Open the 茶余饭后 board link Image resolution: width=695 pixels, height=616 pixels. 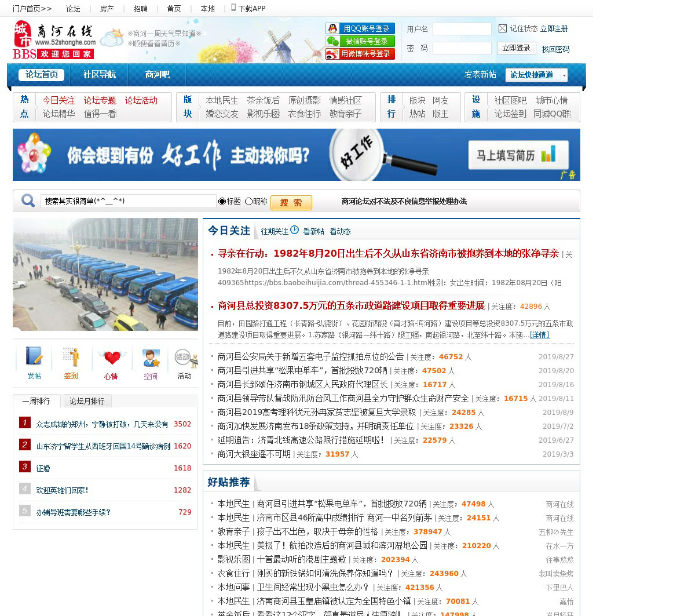[263, 100]
